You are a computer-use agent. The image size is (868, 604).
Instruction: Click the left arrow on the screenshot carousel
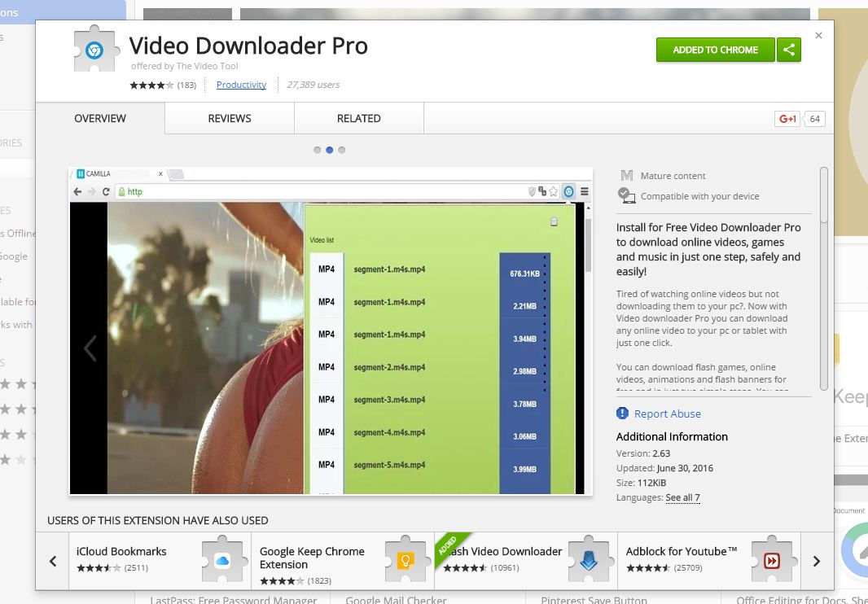coord(90,348)
